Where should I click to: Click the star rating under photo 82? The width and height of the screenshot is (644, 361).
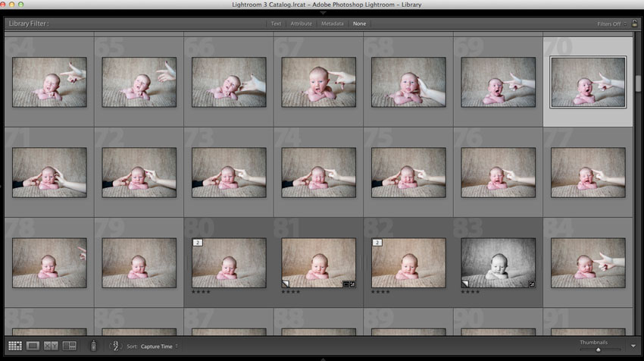380,291
